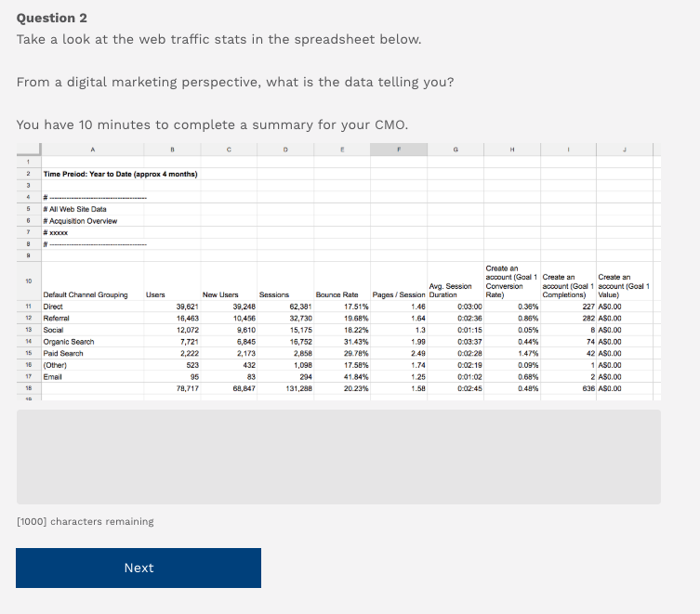
Task: Click row number 11 in the spreadsheet
Action: pyautogui.click(x=28, y=306)
